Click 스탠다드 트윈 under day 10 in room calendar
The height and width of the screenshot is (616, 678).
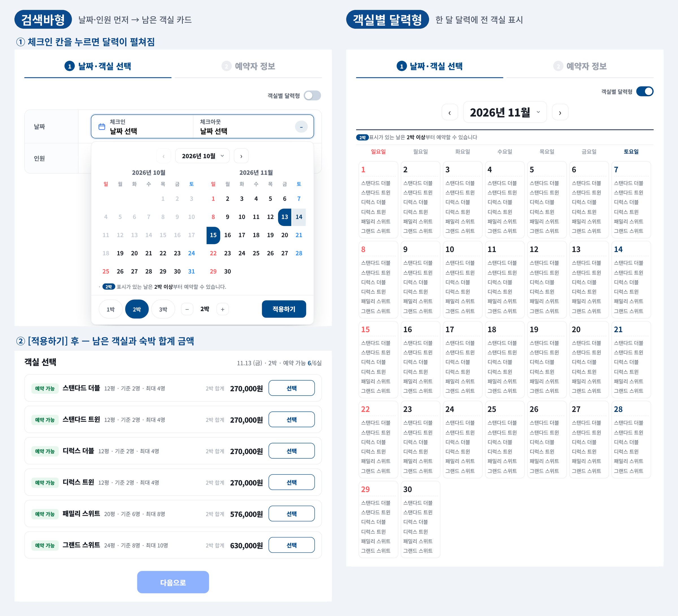pos(460,272)
